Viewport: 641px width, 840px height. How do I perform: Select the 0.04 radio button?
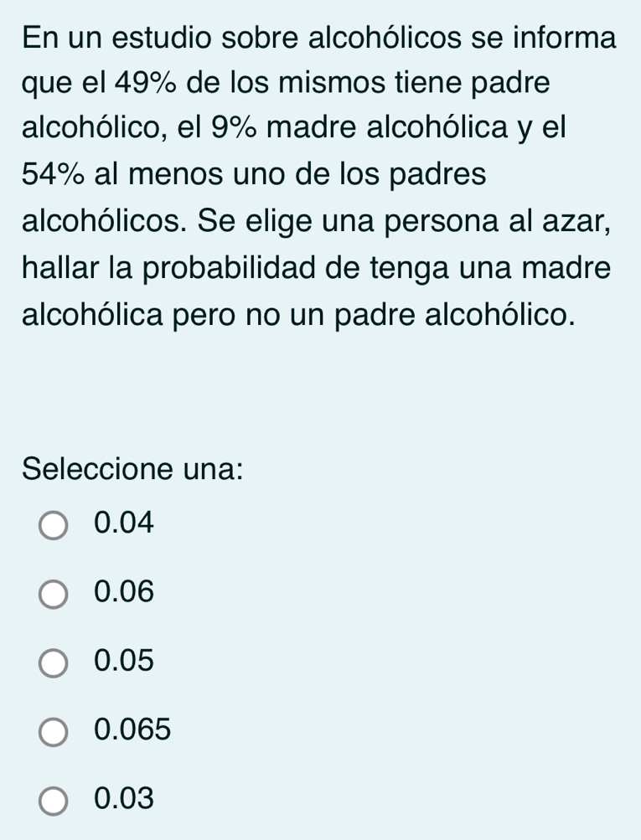click(54, 525)
